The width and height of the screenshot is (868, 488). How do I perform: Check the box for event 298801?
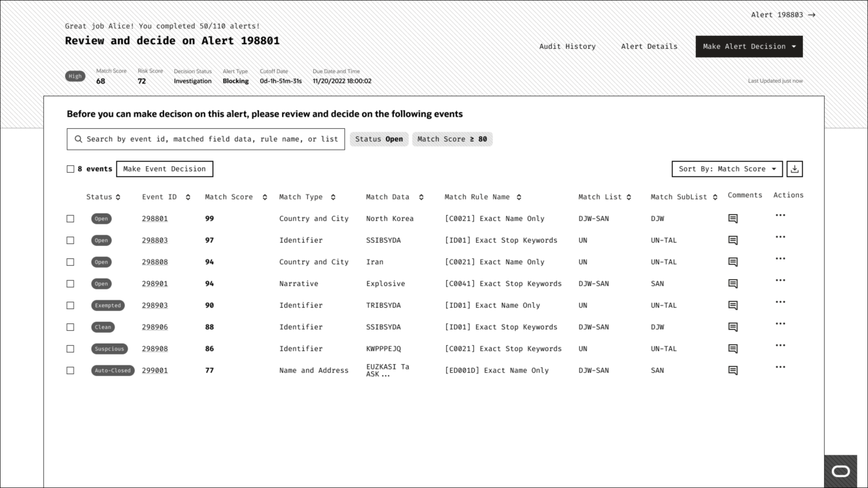[x=71, y=219]
